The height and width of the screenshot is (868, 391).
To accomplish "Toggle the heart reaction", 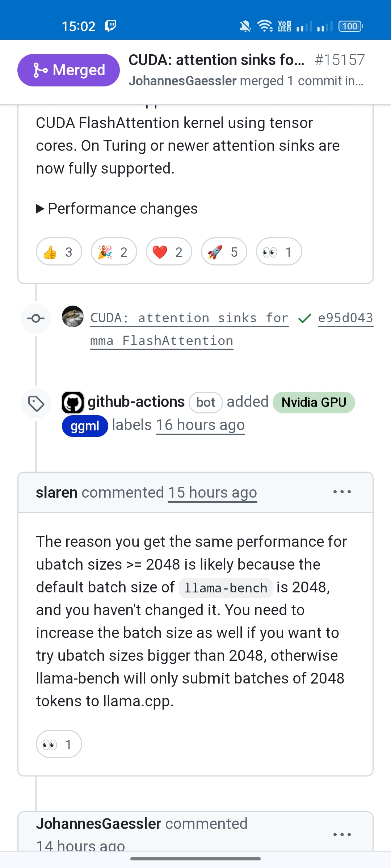I will pos(169,252).
